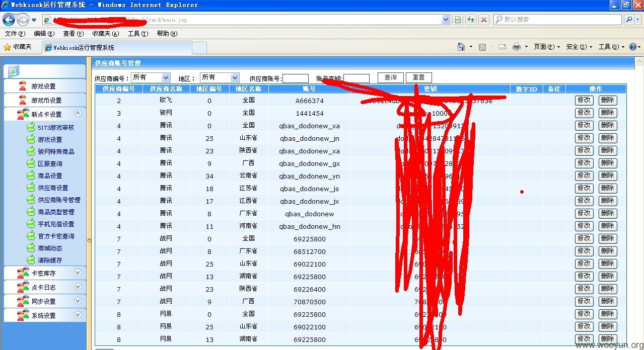Click the Read mail envelope icon
Screen dimensions: 644x350
502,47
